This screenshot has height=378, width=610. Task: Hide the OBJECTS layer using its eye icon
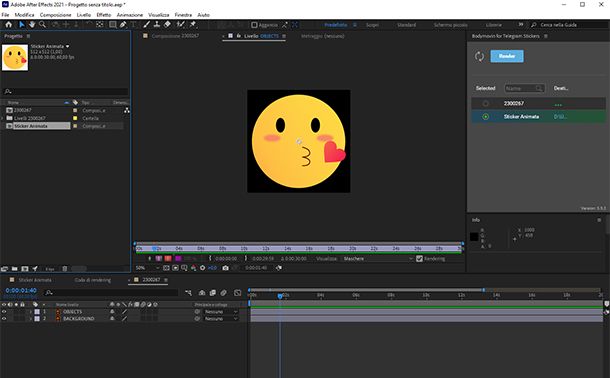[x=4, y=312]
